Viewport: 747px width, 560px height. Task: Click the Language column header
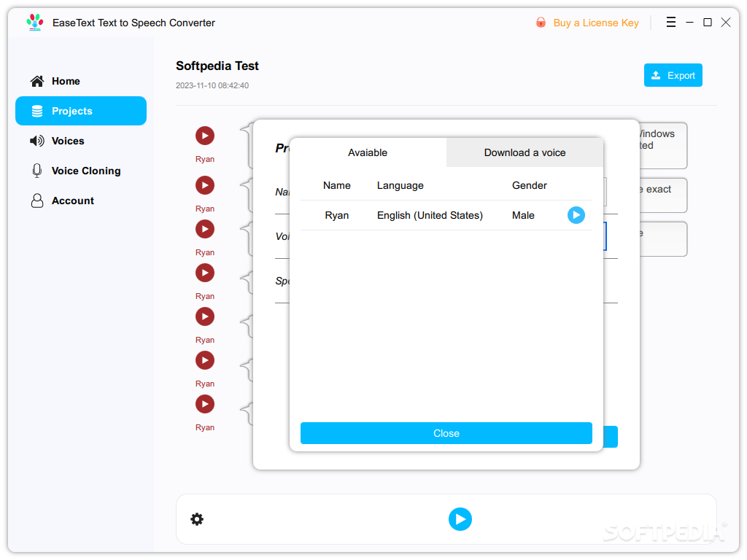[400, 186]
